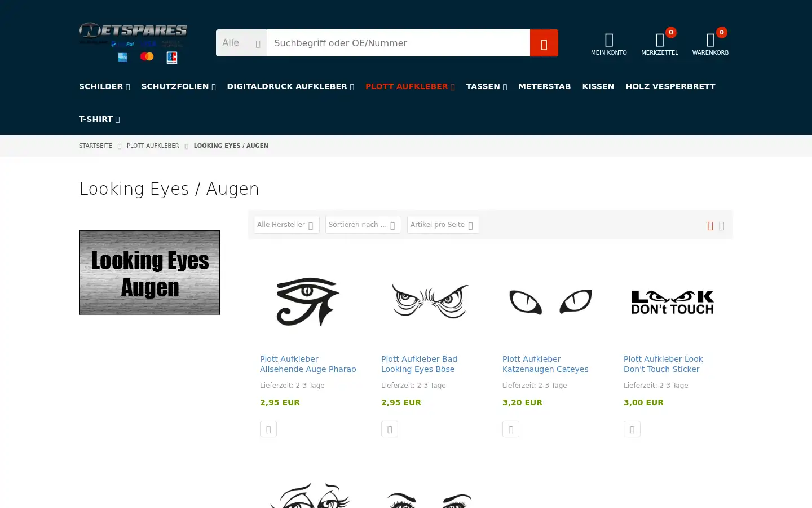Expand the Plott Aufkleber menu

point(410,86)
